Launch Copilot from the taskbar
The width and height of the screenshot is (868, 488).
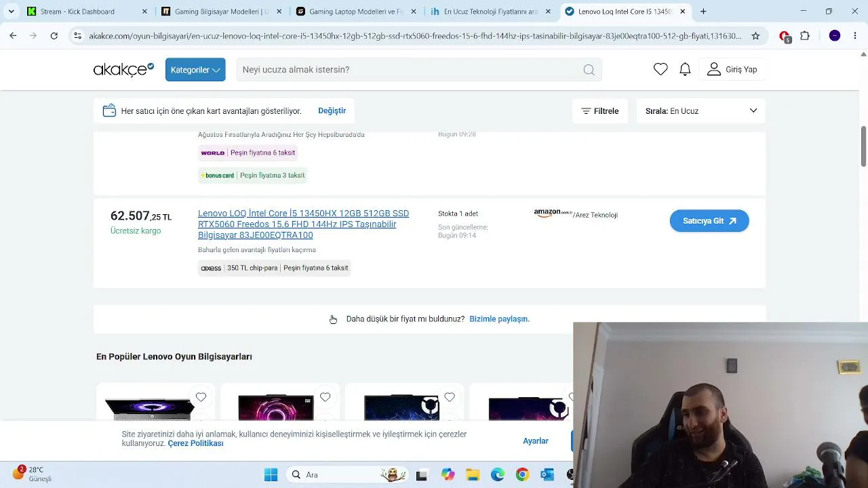coord(447,474)
